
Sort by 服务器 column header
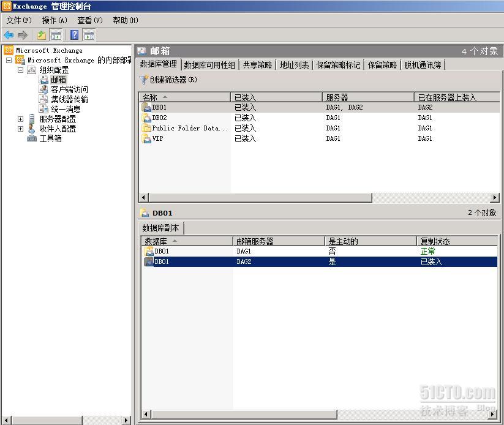369,97
